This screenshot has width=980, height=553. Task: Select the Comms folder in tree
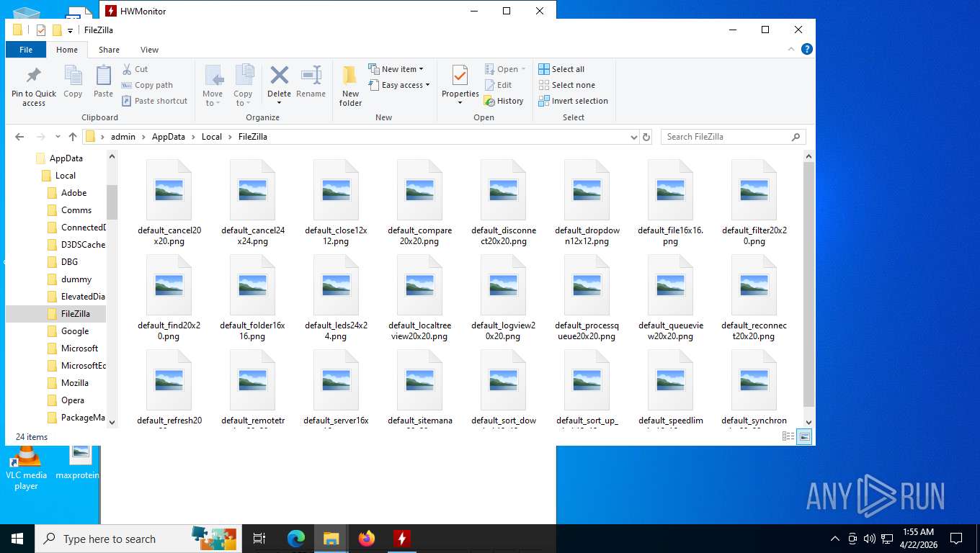tap(76, 210)
